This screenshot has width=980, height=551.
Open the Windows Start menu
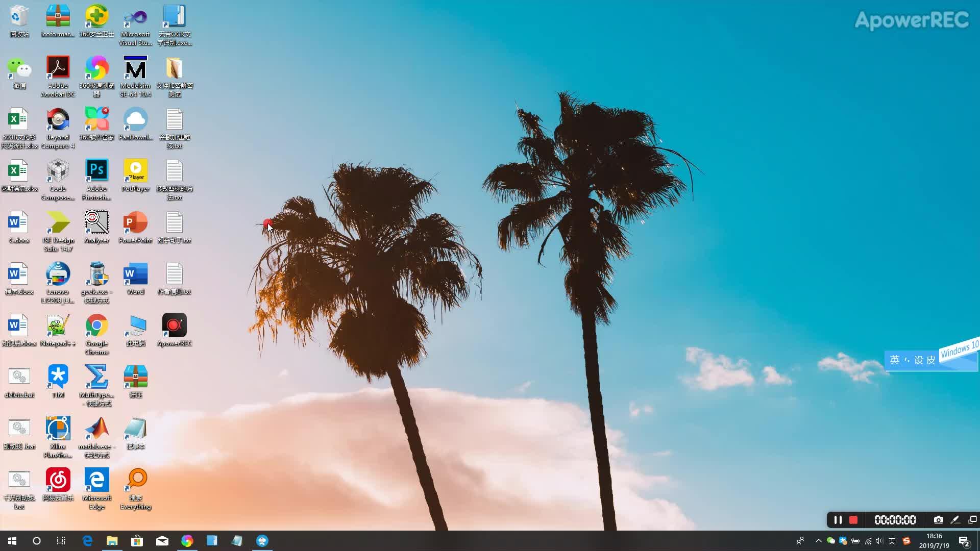click(12, 541)
